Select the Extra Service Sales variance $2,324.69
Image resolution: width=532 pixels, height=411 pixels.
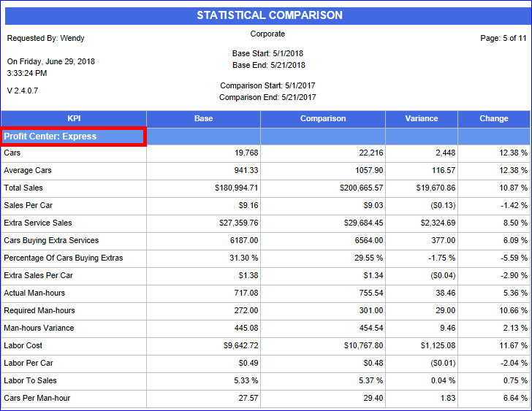434,223
